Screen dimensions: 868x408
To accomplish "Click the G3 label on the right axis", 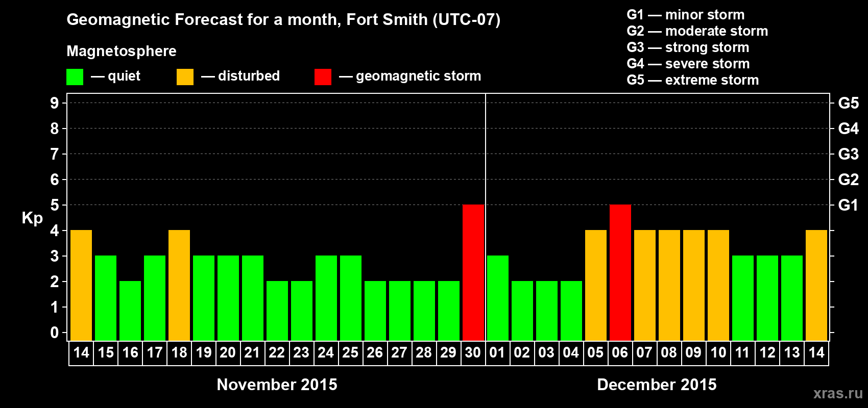I will pyautogui.click(x=849, y=154).
